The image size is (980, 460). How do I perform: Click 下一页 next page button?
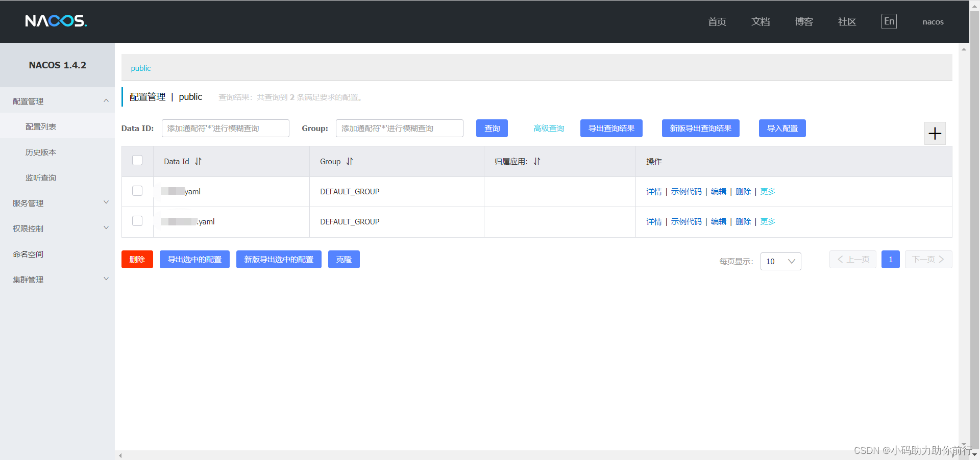(928, 260)
